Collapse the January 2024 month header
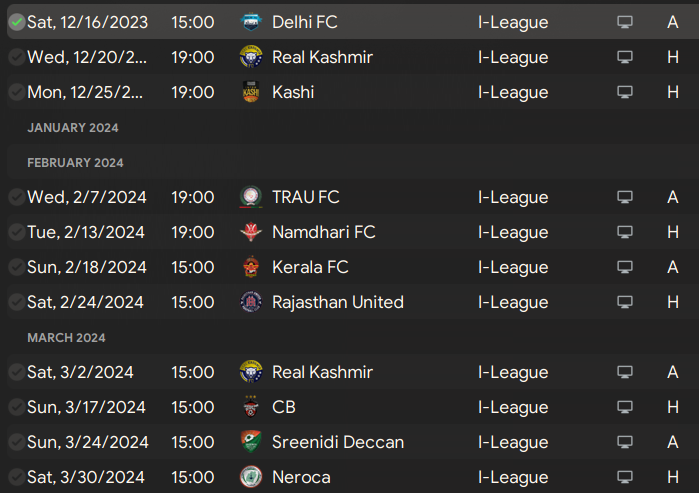This screenshot has width=699, height=493. [x=73, y=127]
